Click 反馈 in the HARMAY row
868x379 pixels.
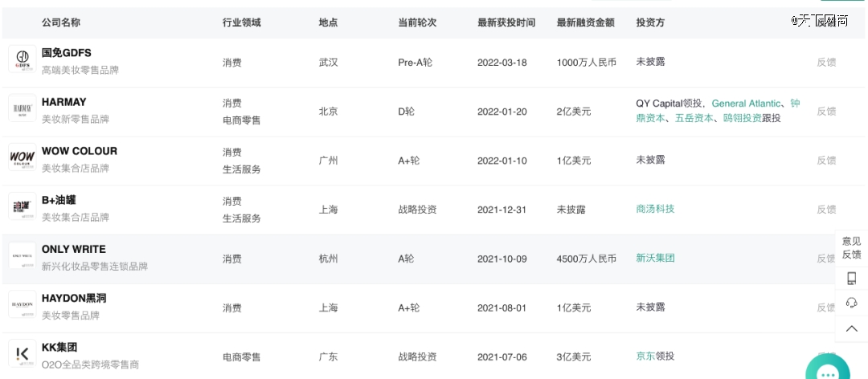[x=826, y=111]
